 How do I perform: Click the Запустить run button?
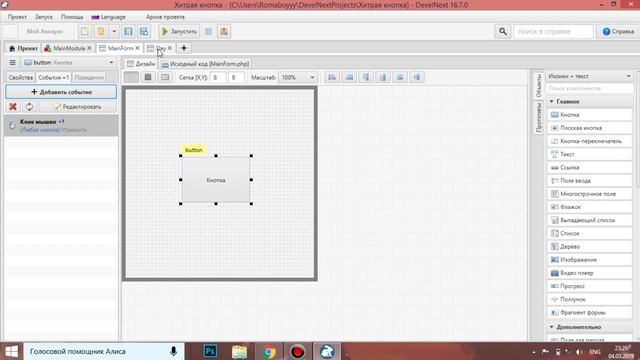tap(179, 31)
